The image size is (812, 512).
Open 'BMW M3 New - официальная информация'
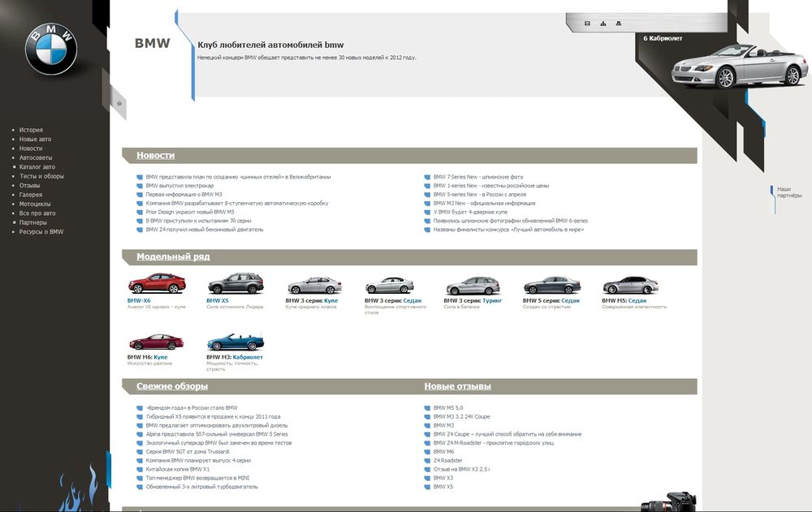(x=484, y=204)
